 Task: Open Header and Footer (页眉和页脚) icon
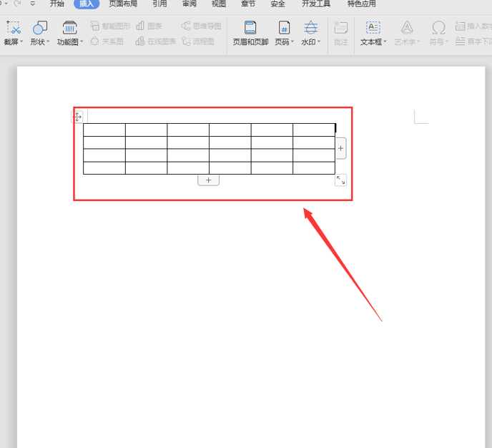click(x=250, y=28)
